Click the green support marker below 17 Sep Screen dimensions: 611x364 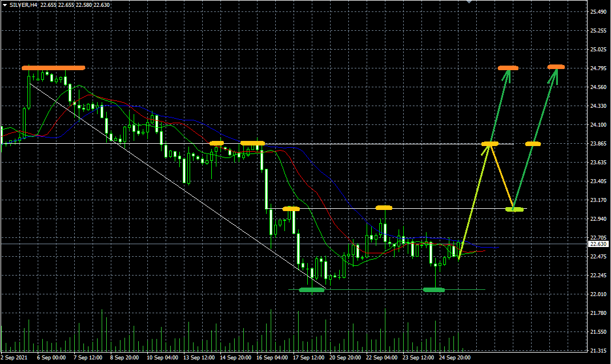pyautogui.click(x=311, y=290)
